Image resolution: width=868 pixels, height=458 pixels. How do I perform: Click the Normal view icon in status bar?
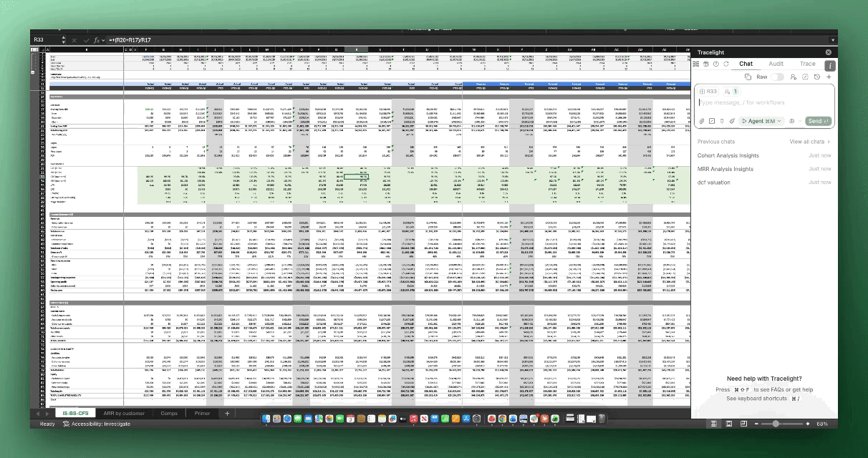point(713,424)
